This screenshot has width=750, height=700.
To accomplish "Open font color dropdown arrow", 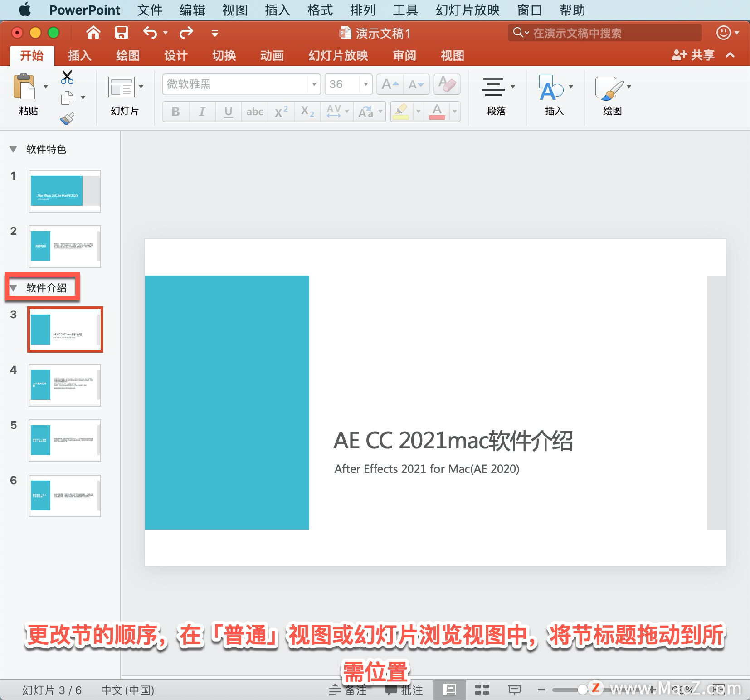I will 454,112.
